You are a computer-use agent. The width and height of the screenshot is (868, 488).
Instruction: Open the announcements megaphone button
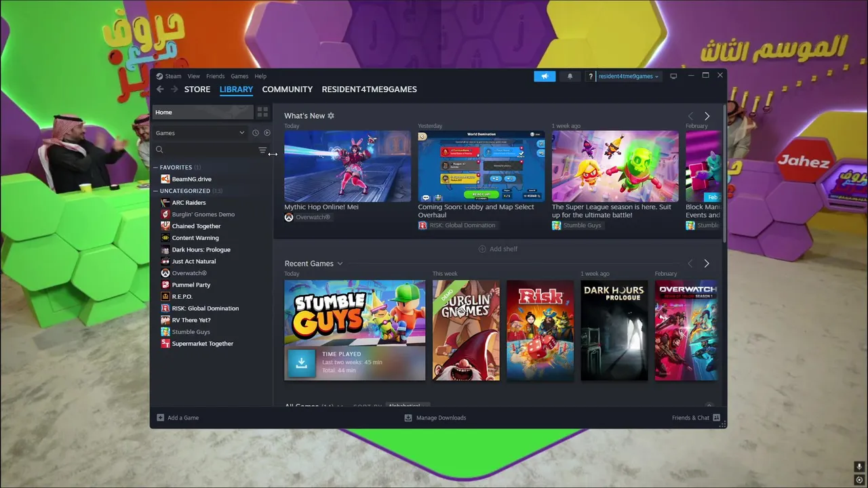pyautogui.click(x=545, y=76)
